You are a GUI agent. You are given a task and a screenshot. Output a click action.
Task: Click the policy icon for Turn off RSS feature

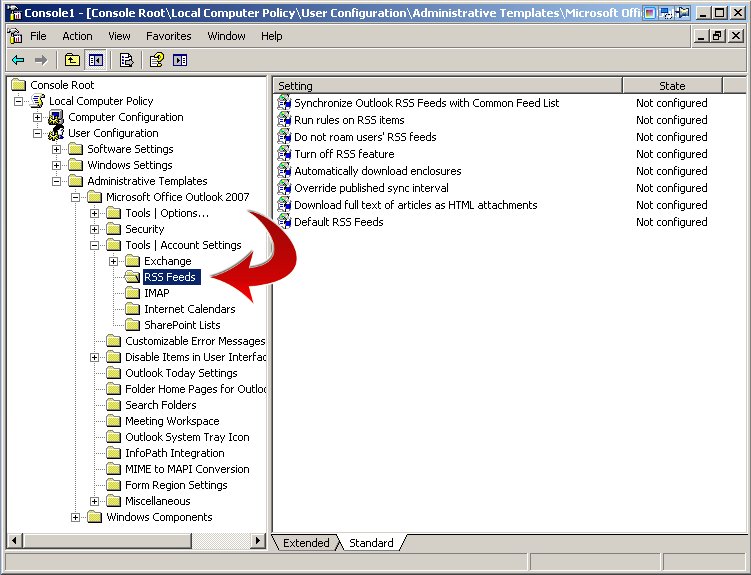click(284, 154)
